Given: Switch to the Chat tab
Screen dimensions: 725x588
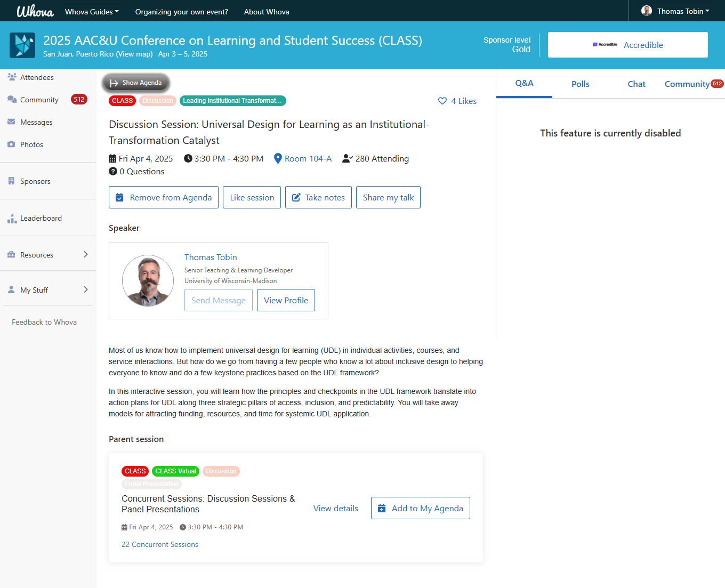Looking at the screenshot, I should [x=636, y=84].
